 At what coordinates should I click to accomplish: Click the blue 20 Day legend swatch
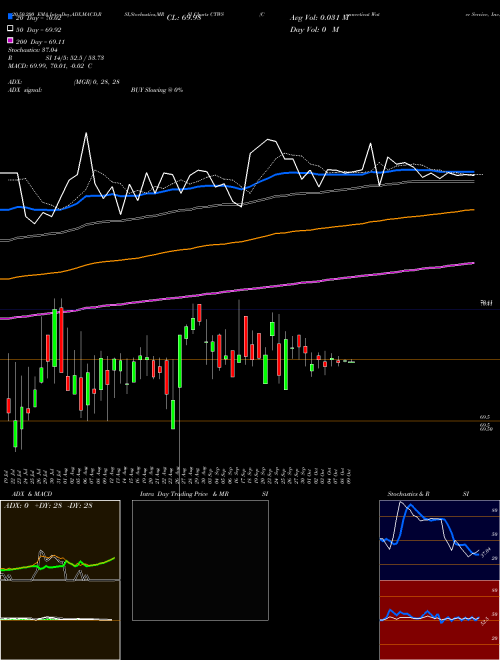coord(10,17)
